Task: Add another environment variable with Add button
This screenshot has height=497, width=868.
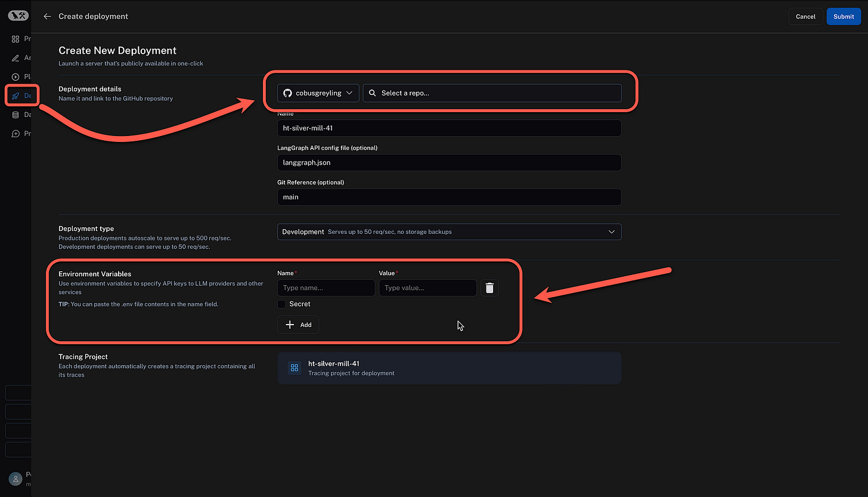Action: pos(298,325)
